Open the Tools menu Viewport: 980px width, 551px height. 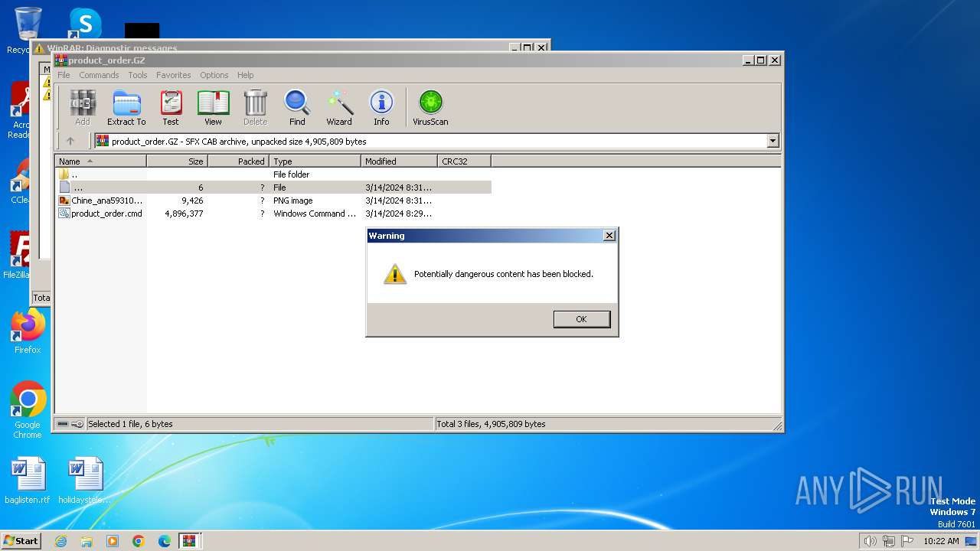(138, 75)
